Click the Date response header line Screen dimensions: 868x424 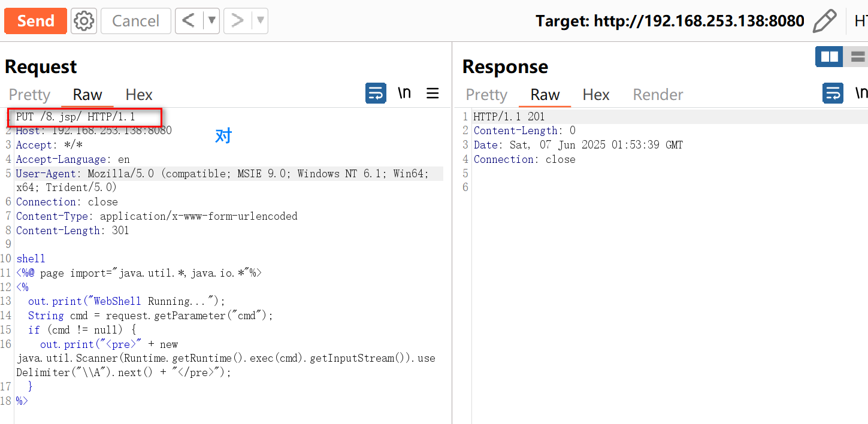click(578, 145)
